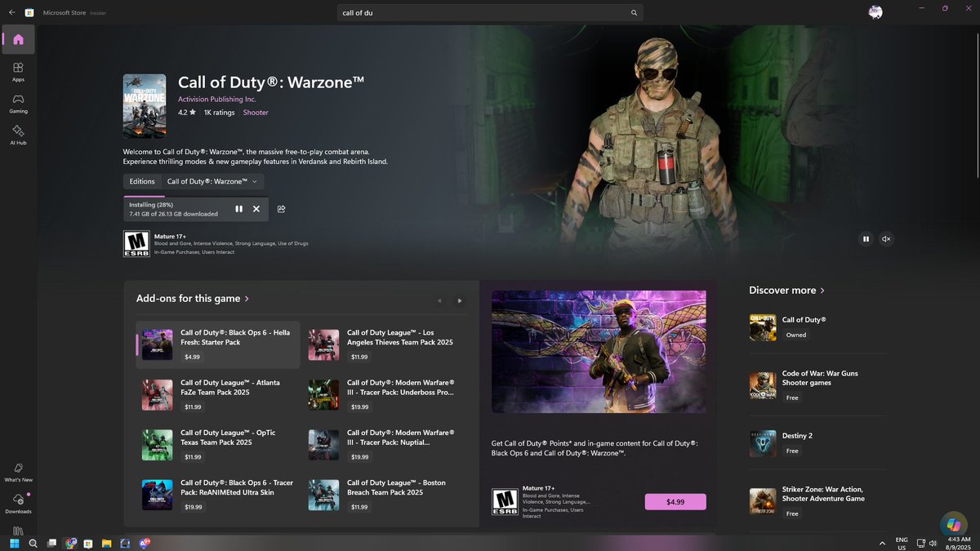The height and width of the screenshot is (551, 980).
Task: Expand the Discover more section
Action: click(787, 291)
